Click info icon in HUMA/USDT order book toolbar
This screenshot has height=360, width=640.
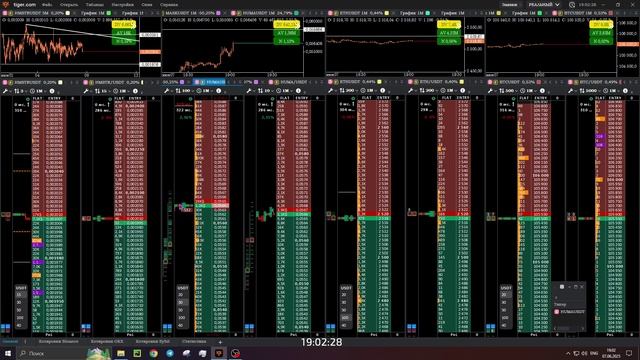coord(298,91)
